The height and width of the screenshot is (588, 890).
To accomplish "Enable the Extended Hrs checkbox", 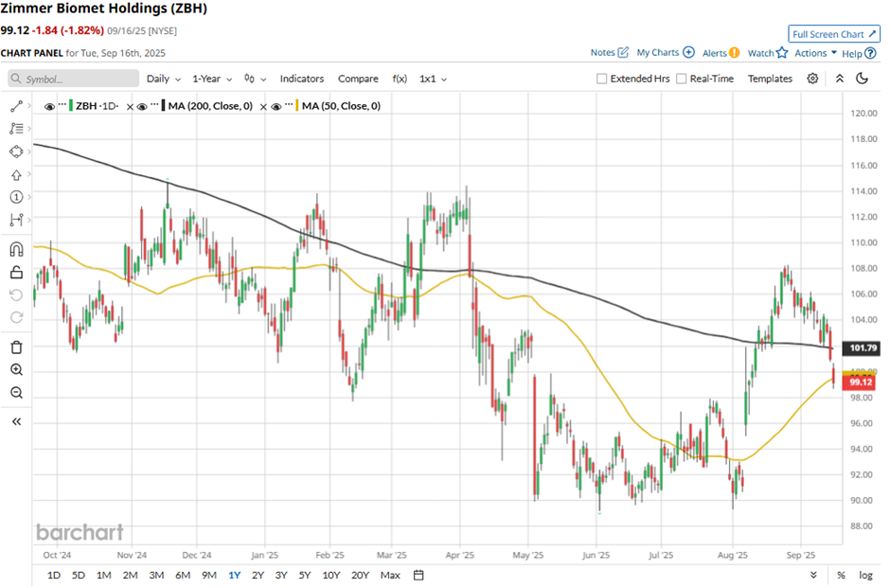I will [x=601, y=79].
